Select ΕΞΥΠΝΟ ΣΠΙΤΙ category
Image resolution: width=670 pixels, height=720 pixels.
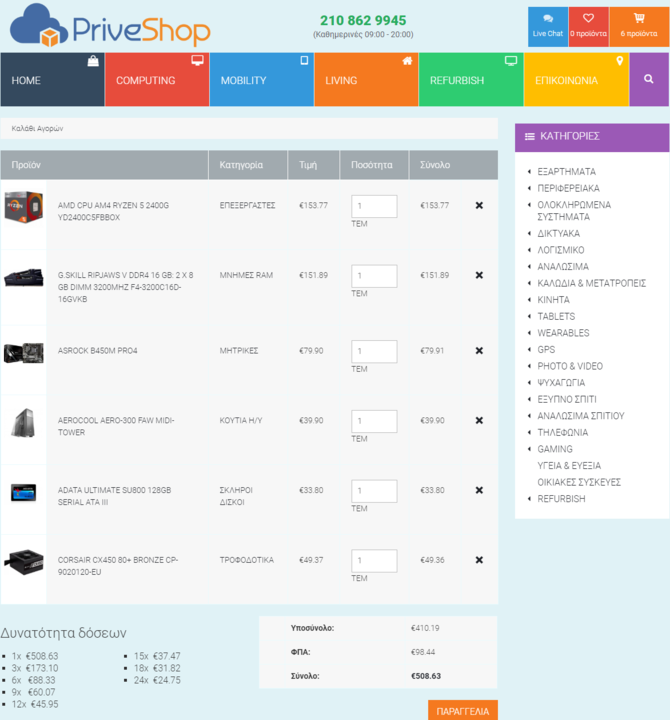coord(567,399)
